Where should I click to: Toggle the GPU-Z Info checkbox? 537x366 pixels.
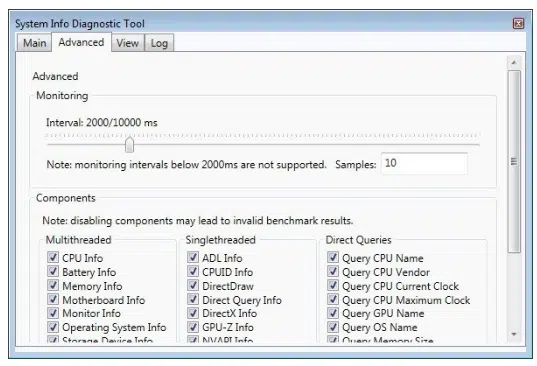click(x=193, y=327)
